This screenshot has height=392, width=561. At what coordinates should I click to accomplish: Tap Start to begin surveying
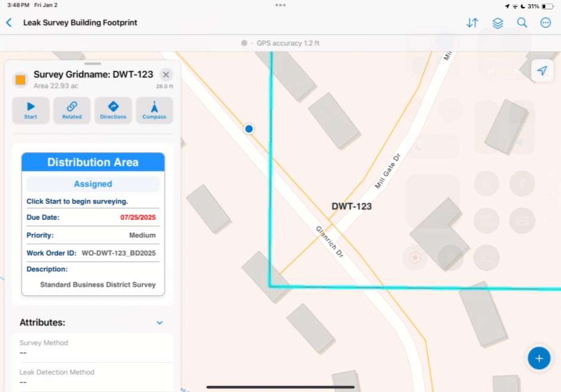[30, 110]
